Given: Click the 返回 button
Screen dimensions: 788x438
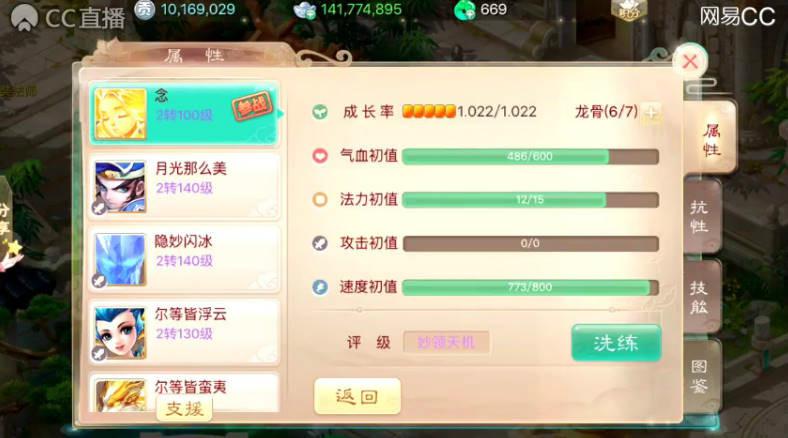Looking at the screenshot, I should point(357,396).
